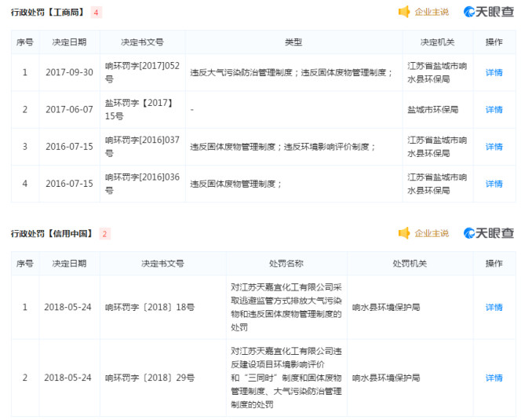Viewport: 521px width, 420px height.
Task: Open 详情 for 响环罚字〔2018〕18号 row
Action: (x=494, y=307)
